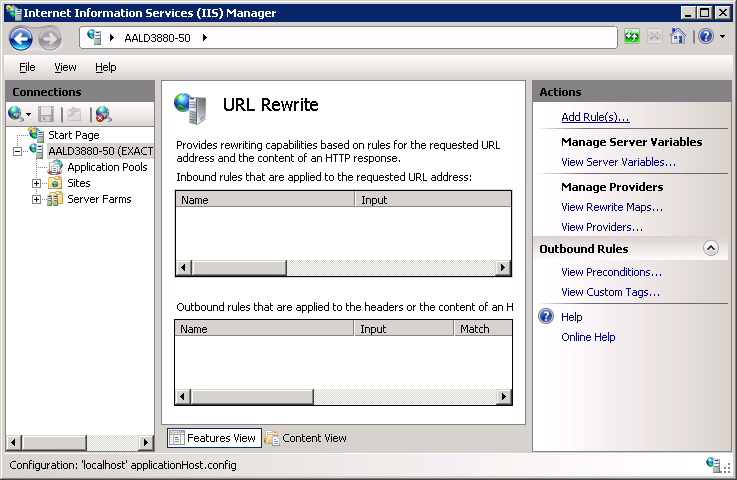Expand the first breadcrumb arrow before AALD3880-50
The height and width of the screenshot is (480, 737).
coord(112,38)
